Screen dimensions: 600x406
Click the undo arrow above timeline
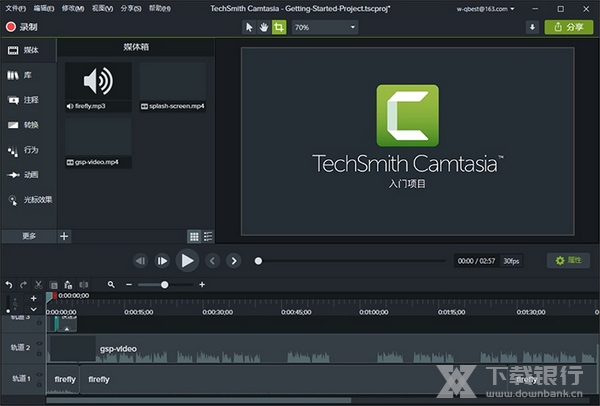(x=9, y=285)
